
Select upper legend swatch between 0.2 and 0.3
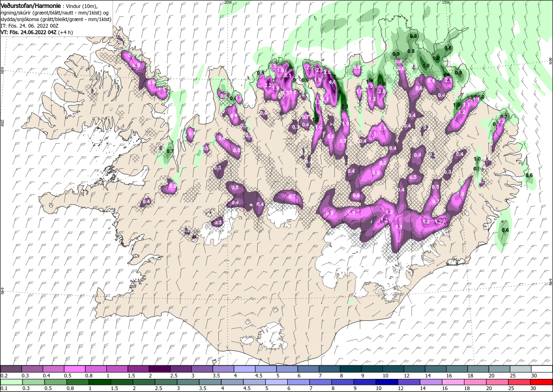(x=11, y=369)
